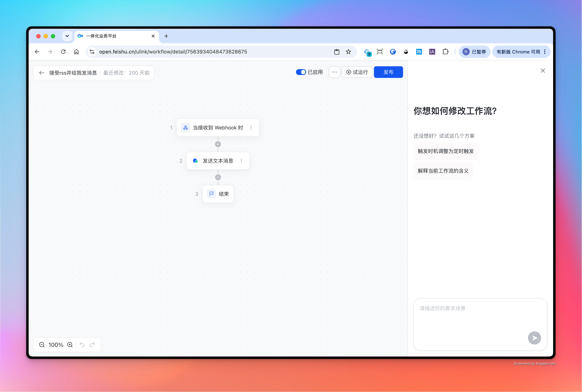The image size is (582, 392).
Task: Open the IA extension
Action: click(x=432, y=52)
